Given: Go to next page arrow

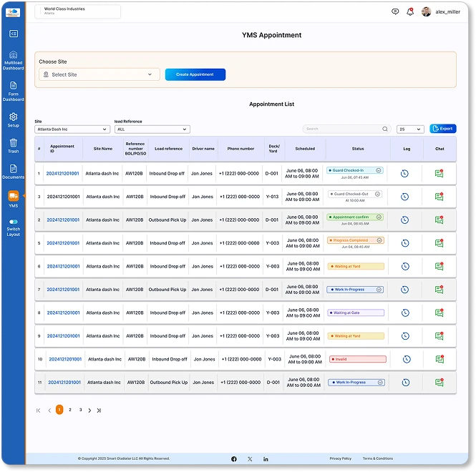Looking at the screenshot, I should (x=89, y=410).
